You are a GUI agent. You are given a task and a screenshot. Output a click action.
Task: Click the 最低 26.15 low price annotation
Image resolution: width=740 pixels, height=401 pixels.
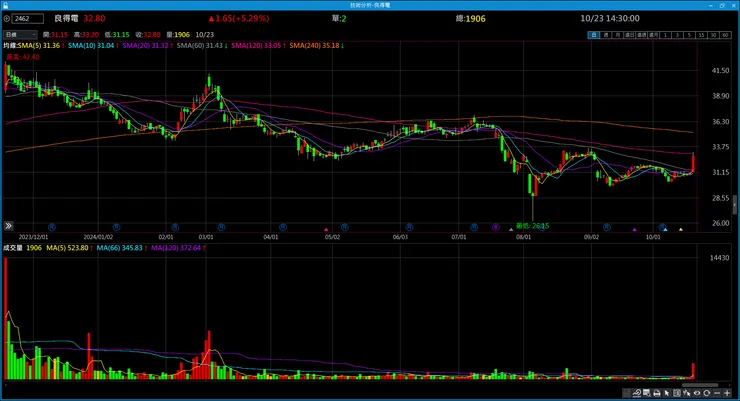(x=532, y=226)
